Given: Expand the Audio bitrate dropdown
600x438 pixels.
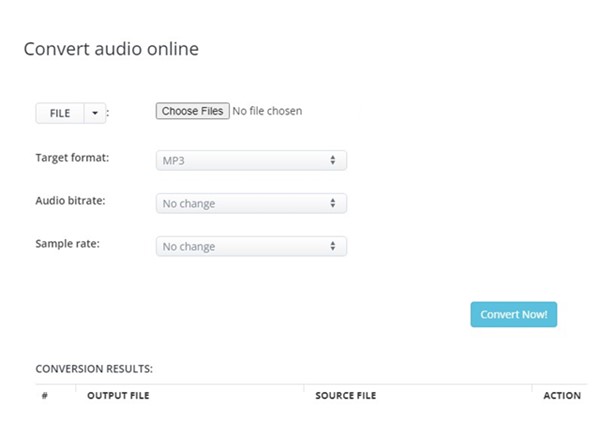Looking at the screenshot, I should click(251, 203).
